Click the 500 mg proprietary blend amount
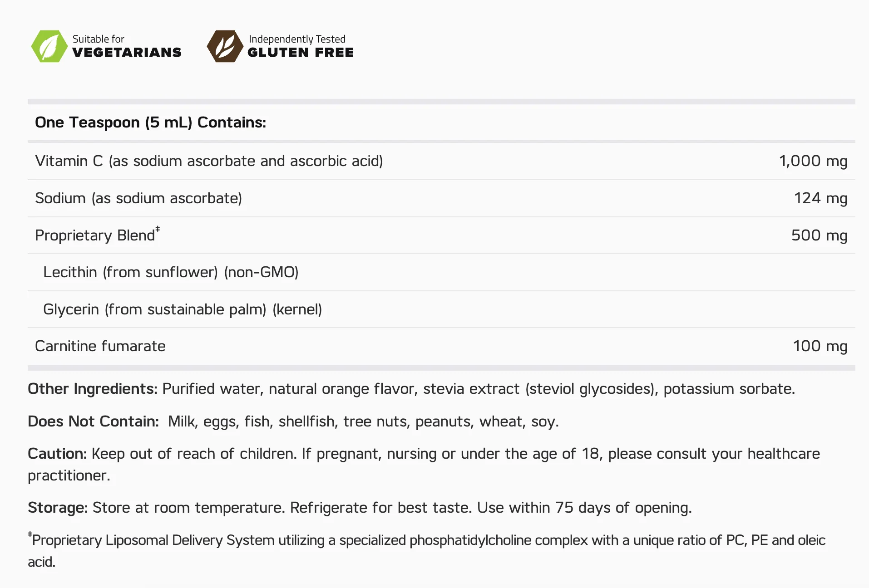The width and height of the screenshot is (869, 588). tap(819, 235)
